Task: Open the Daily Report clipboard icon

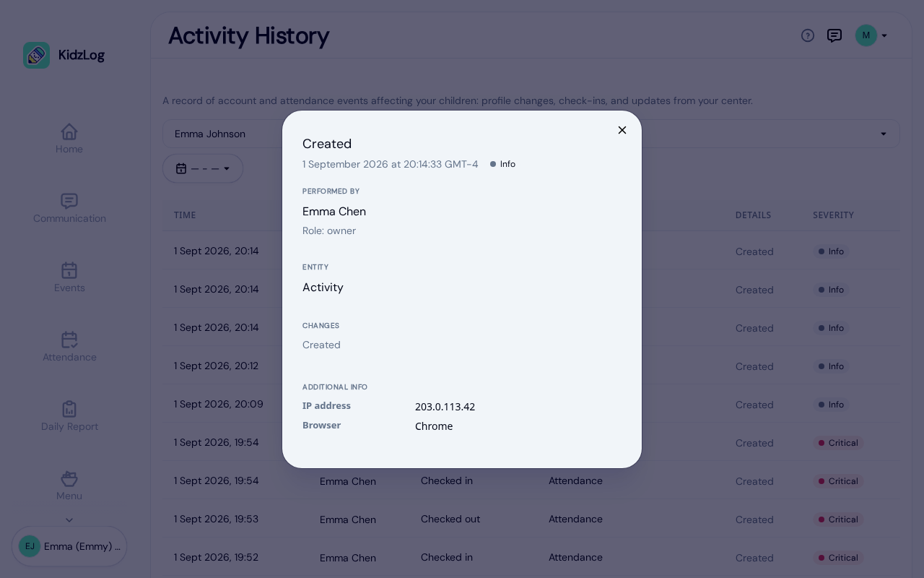Action: point(69,409)
